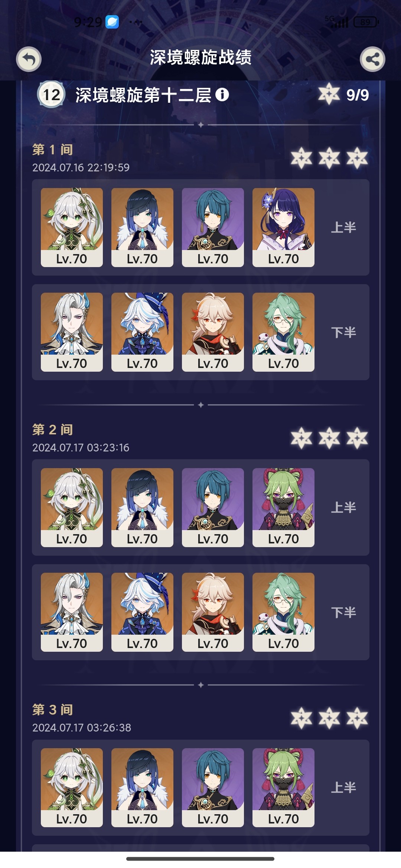Screen dimensions: 401x868
Task: Tap the middle star of 第3间
Action: point(329,718)
